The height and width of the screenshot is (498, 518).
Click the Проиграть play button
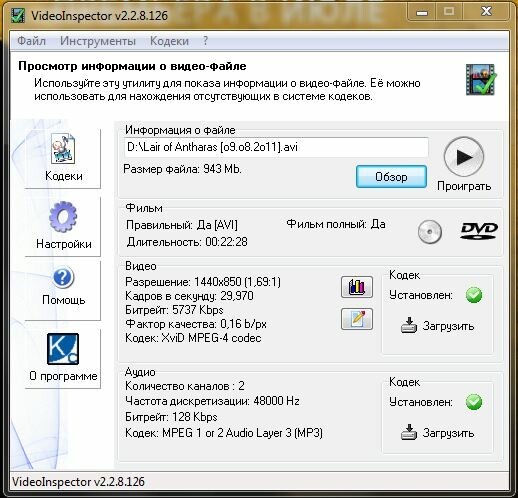pyautogui.click(x=464, y=156)
